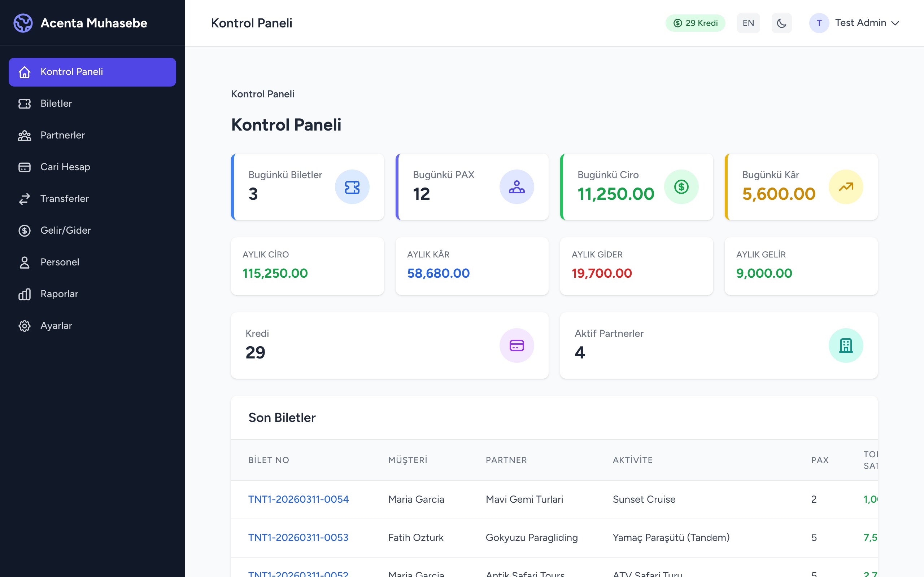Screen dimensions: 924x577
Task: Click the Acenta Muhasebe globe logo icon
Action: point(23,23)
